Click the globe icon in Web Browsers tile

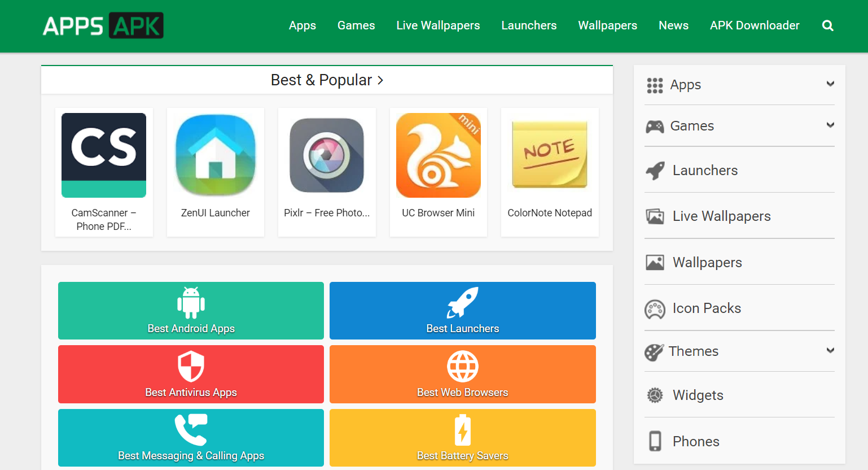463,366
